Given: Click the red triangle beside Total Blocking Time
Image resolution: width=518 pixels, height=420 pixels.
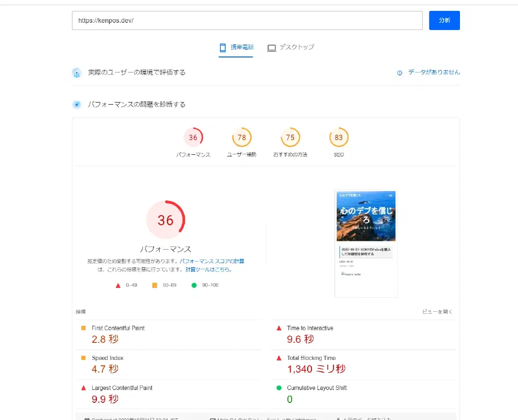Looking at the screenshot, I should 279,358.
